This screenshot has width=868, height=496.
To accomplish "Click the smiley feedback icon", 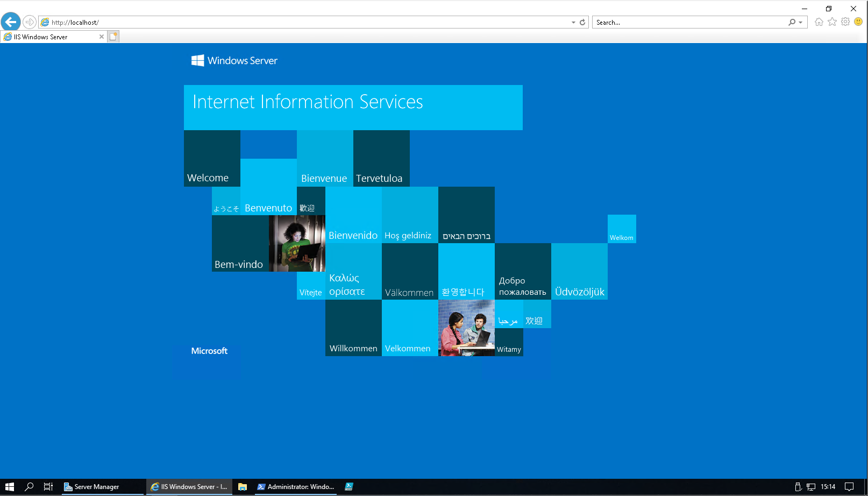I will tap(858, 22).
